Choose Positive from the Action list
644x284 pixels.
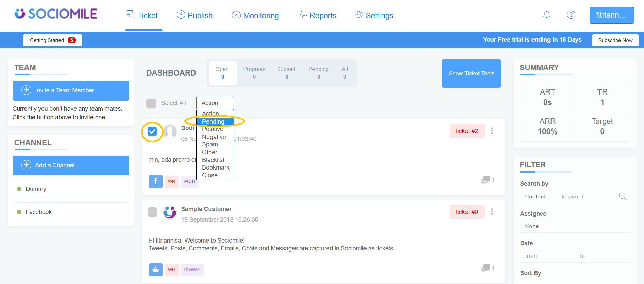[215, 129]
